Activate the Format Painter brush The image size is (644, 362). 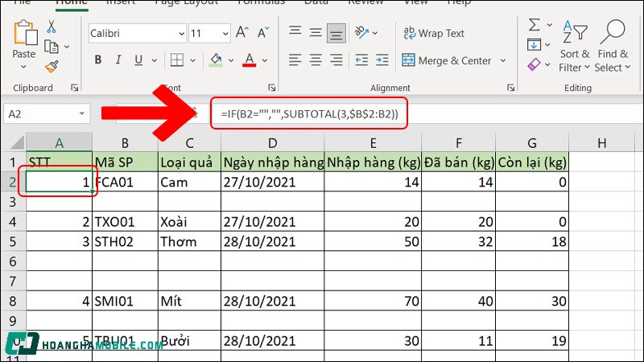pos(52,67)
